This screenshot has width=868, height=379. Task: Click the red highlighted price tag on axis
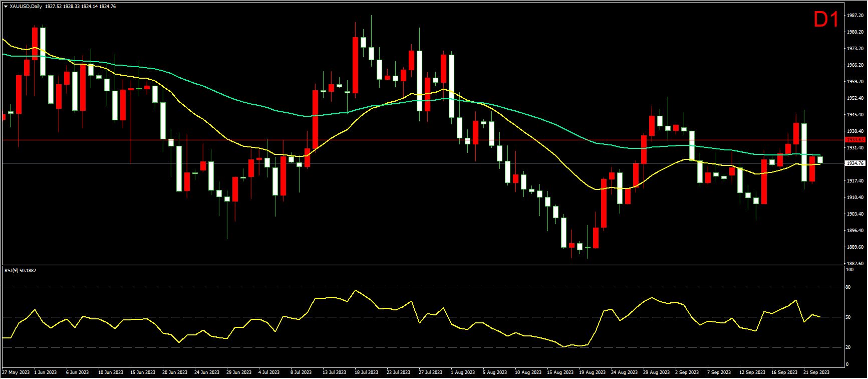(854, 140)
